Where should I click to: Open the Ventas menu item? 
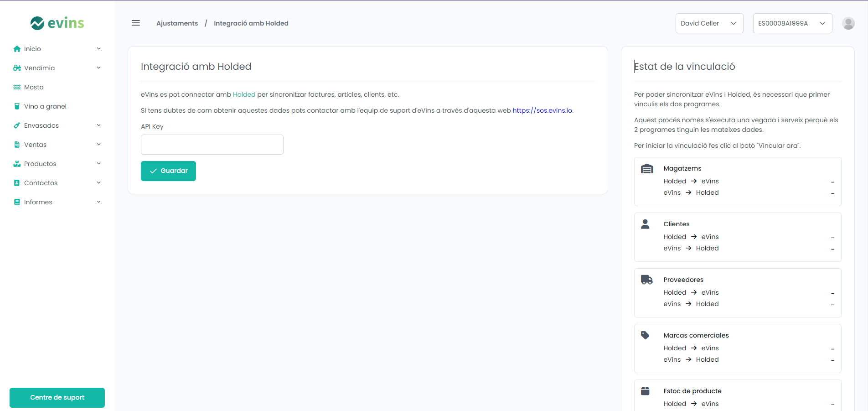point(57,145)
